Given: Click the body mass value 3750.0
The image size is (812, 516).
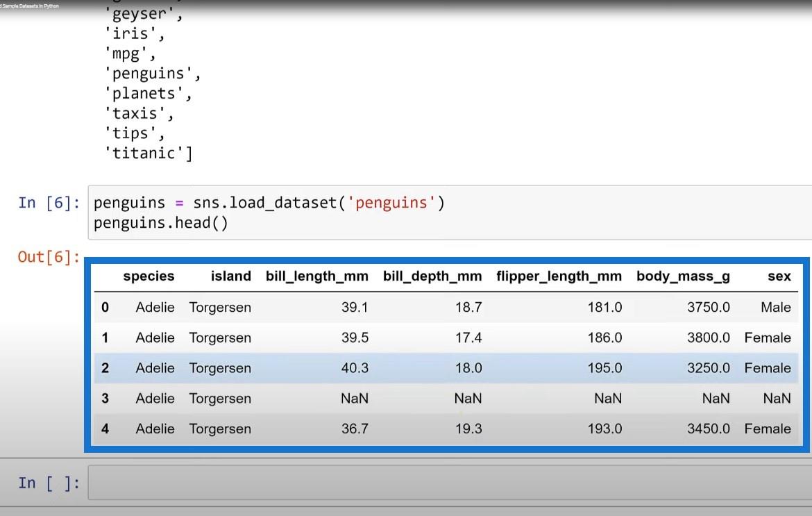Looking at the screenshot, I should 709,307.
